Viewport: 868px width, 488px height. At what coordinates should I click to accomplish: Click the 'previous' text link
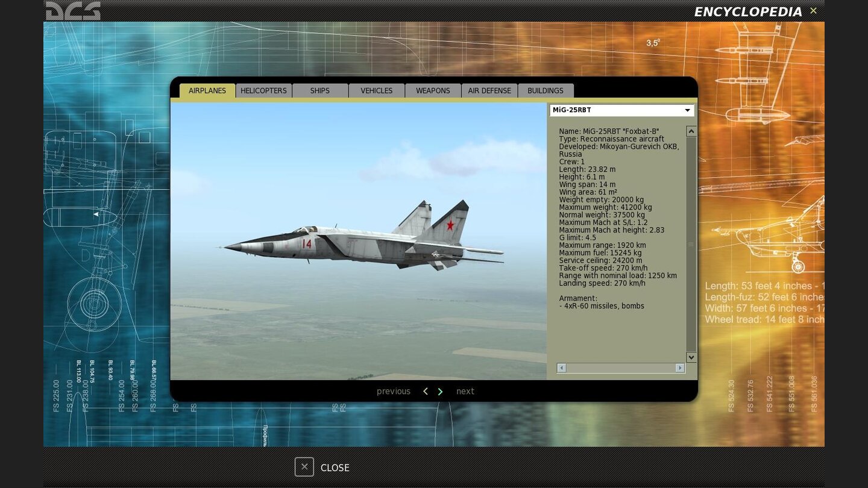394,392
